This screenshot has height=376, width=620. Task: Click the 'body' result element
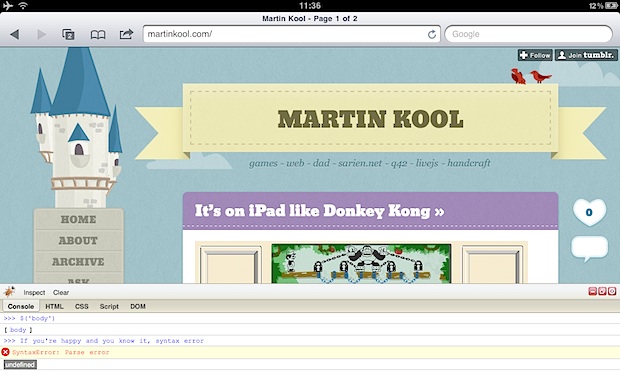[x=18, y=330]
